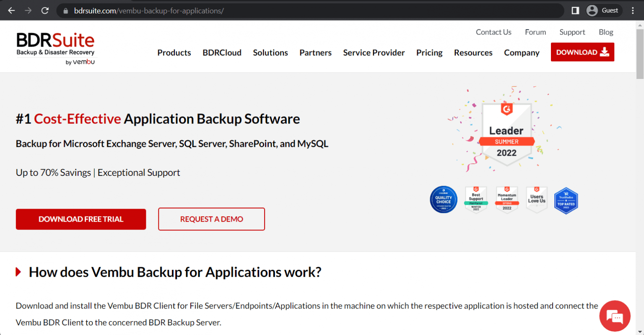Click the BDRSuite logo

click(55, 47)
